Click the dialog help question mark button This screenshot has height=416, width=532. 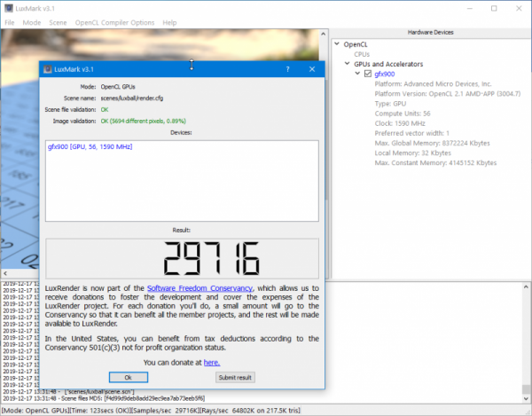click(287, 69)
